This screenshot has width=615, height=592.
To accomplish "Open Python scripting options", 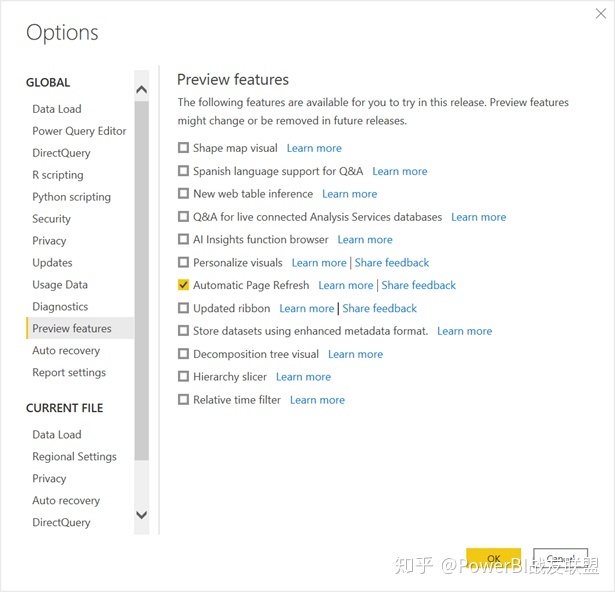I will [71, 197].
